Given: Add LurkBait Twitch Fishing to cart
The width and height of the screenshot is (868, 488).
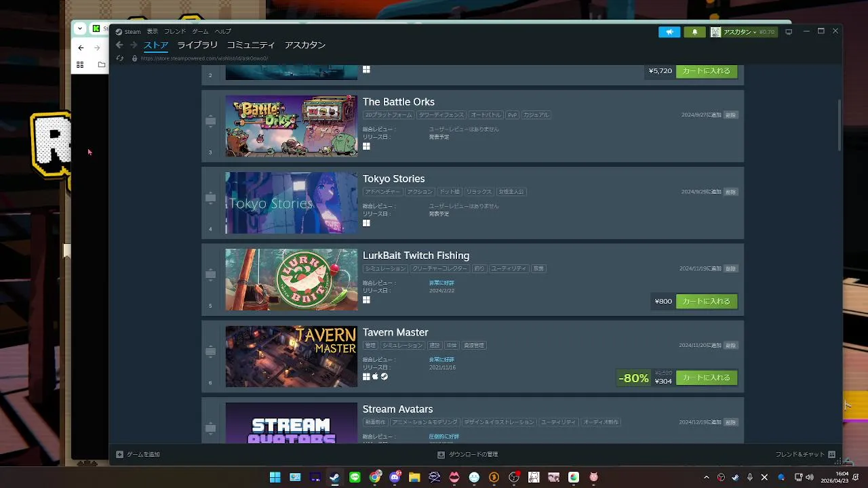Looking at the screenshot, I should (707, 301).
